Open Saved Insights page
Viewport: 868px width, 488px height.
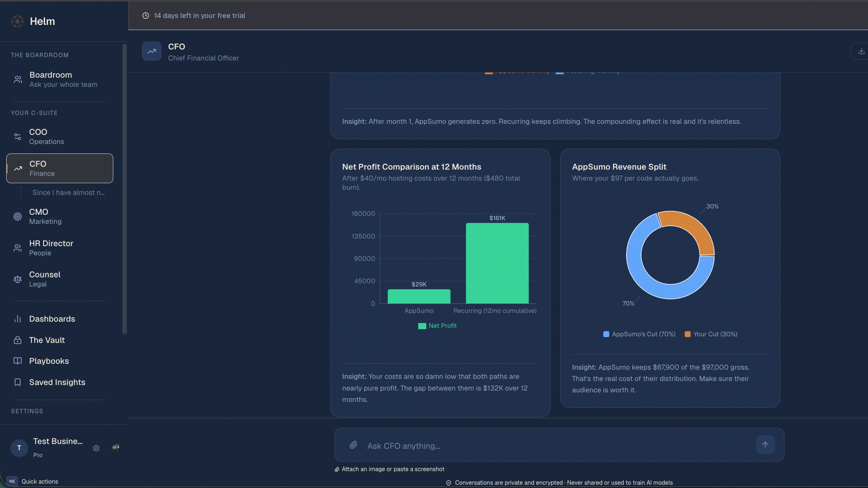(60, 382)
